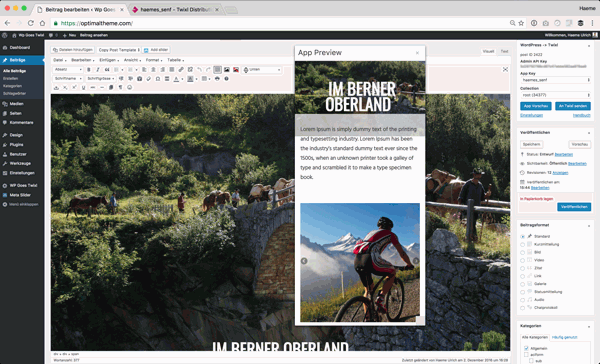Toggle distraction-free fullscreen editor icon
Viewport: 600px width, 364px height.
(505, 70)
